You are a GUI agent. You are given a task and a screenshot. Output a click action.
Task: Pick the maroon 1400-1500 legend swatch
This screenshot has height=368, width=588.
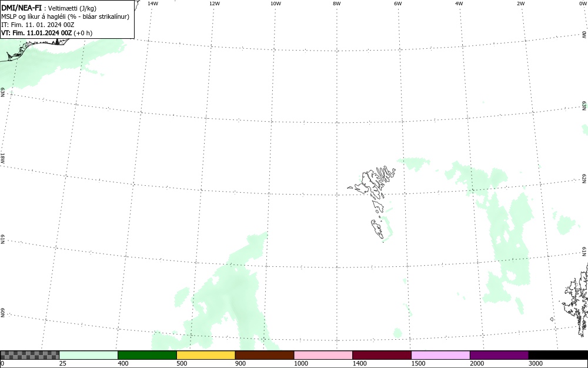[382, 355]
